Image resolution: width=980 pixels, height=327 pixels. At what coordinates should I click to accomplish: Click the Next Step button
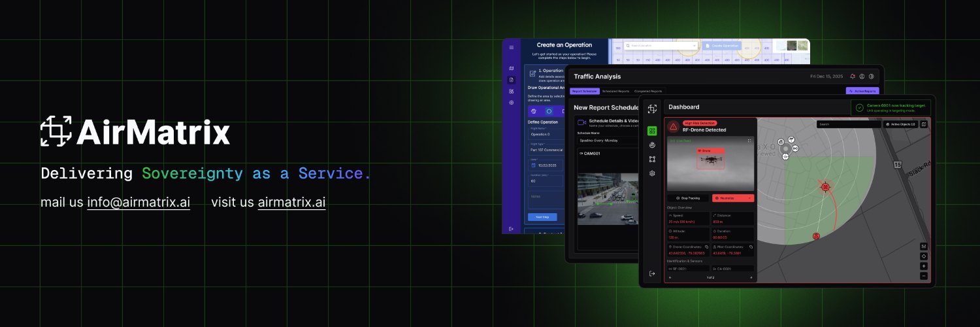point(542,216)
